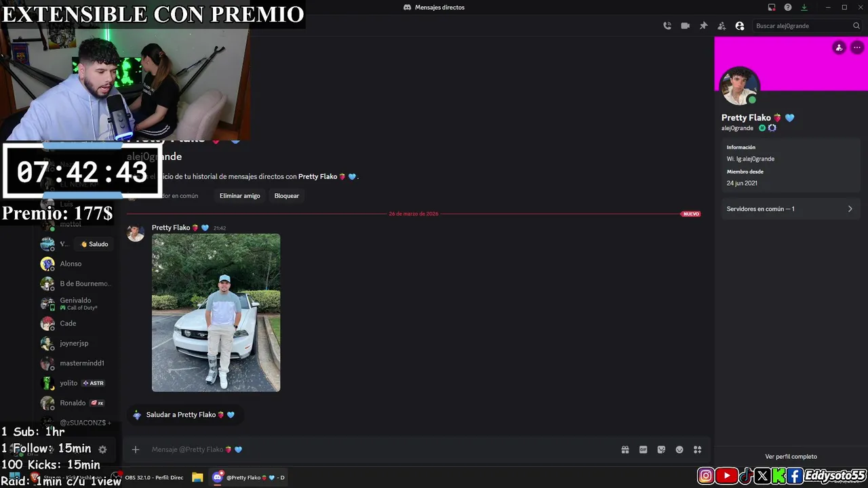Open the emoji picker
The width and height of the screenshot is (868, 488).
click(x=679, y=449)
